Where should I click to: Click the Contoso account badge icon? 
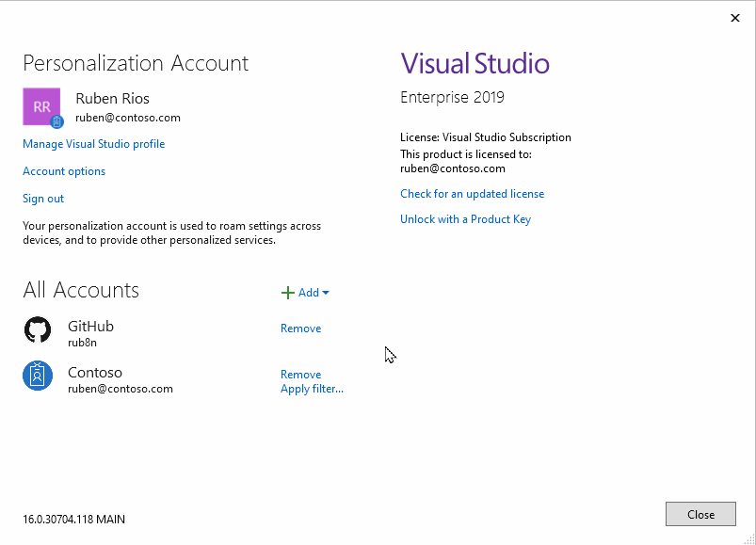point(38,376)
